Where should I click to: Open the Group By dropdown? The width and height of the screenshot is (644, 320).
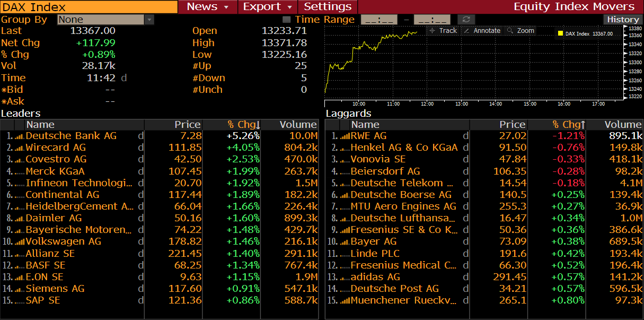pyautogui.click(x=149, y=20)
